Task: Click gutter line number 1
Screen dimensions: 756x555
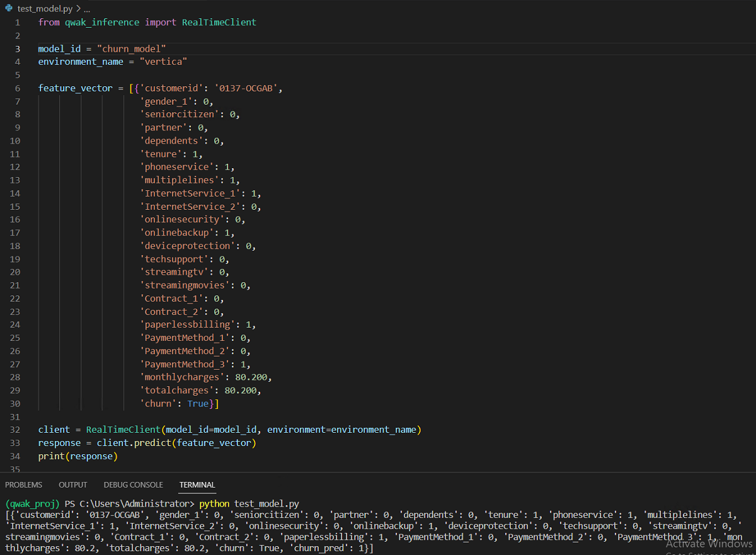Action: coord(18,22)
